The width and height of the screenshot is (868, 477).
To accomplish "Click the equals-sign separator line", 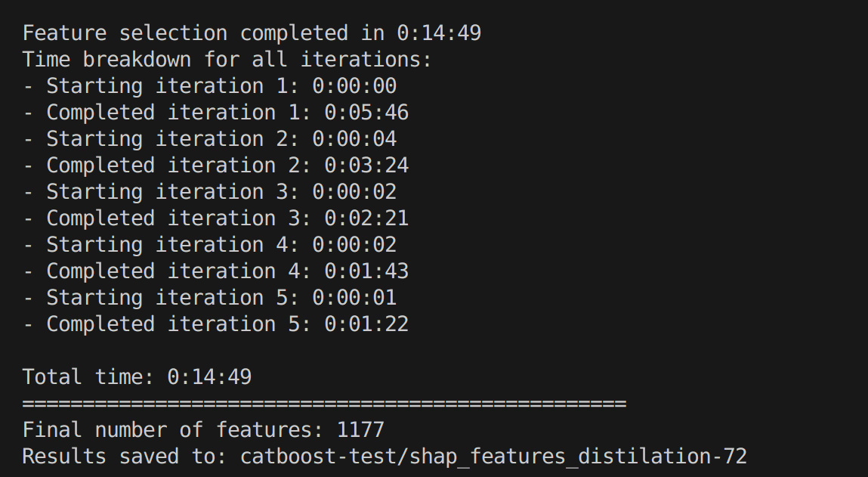I will click(324, 404).
